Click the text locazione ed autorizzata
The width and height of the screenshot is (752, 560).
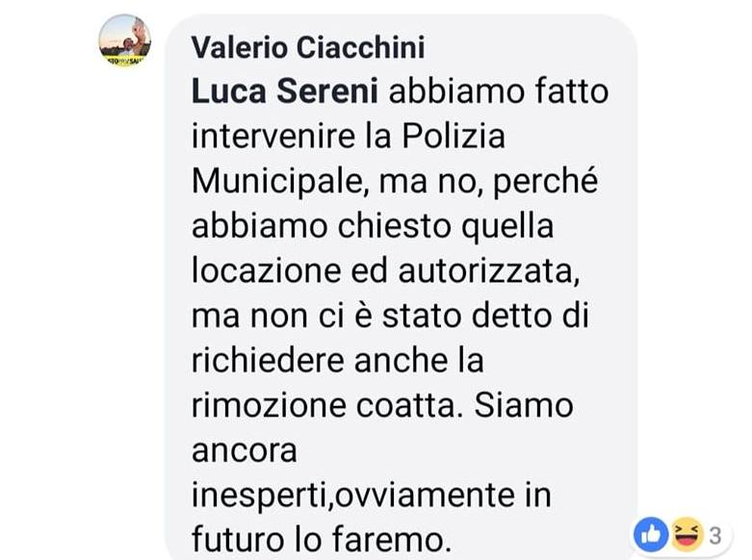pos(385,271)
